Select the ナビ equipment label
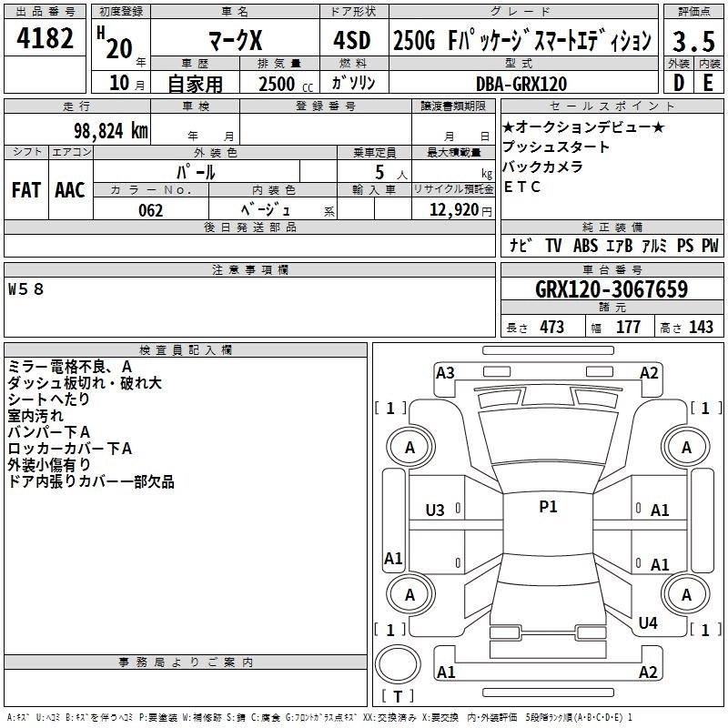This screenshot has width=728, height=728. point(521,246)
